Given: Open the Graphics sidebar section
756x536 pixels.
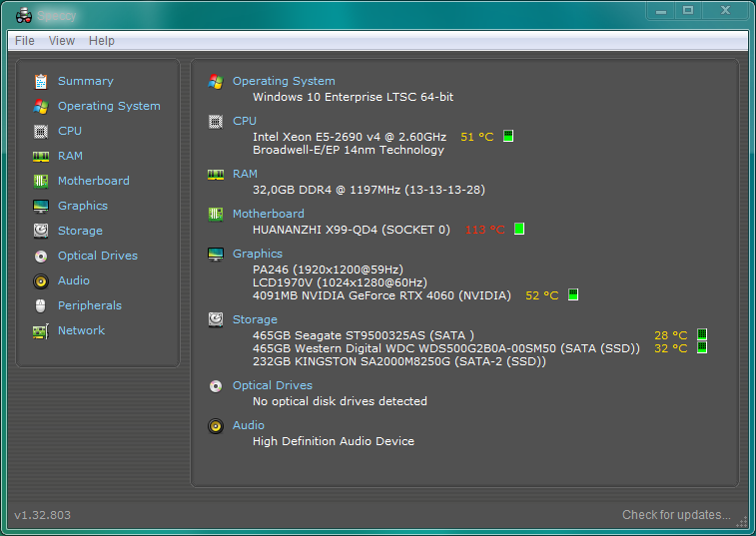Looking at the screenshot, I should tap(83, 206).
